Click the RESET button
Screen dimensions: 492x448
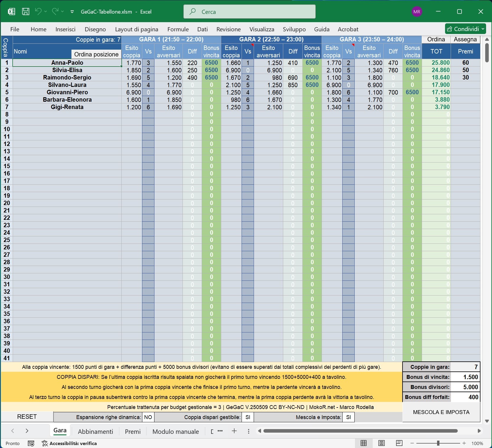(x=27, y=417)
